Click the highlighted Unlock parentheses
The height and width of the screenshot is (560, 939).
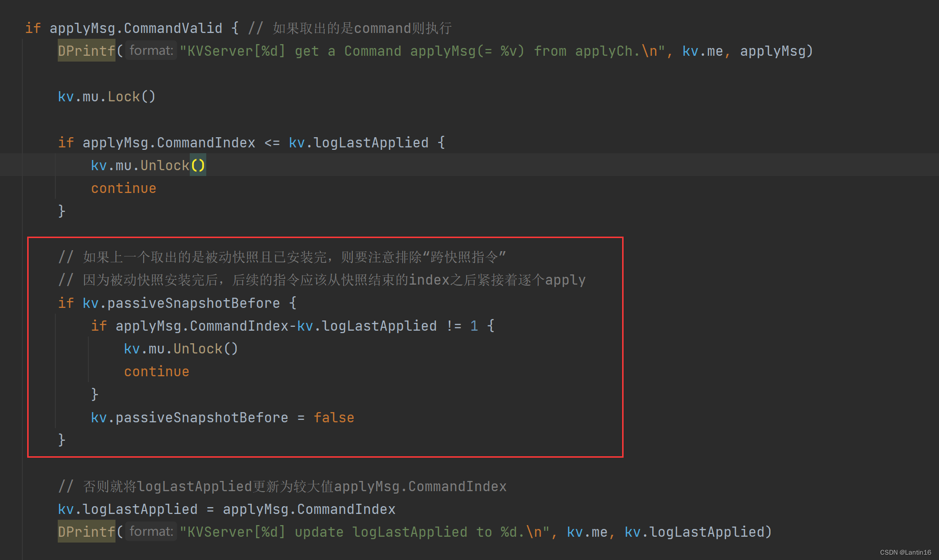(x=198, y=165)
